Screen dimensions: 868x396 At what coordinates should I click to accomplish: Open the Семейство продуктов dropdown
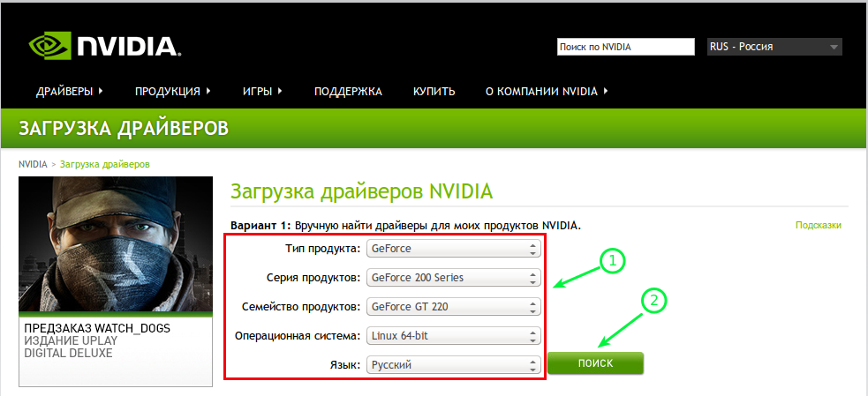click(453, 306)
